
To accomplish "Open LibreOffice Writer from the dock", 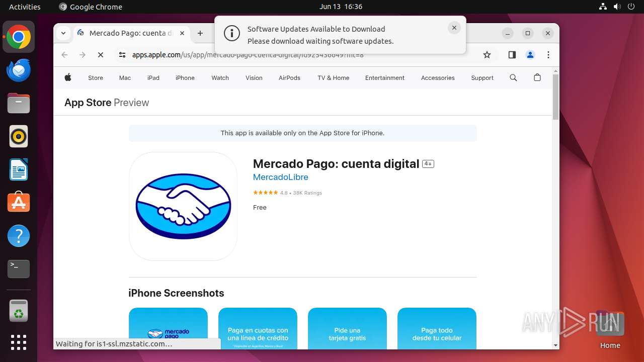I will click(19, 169).
